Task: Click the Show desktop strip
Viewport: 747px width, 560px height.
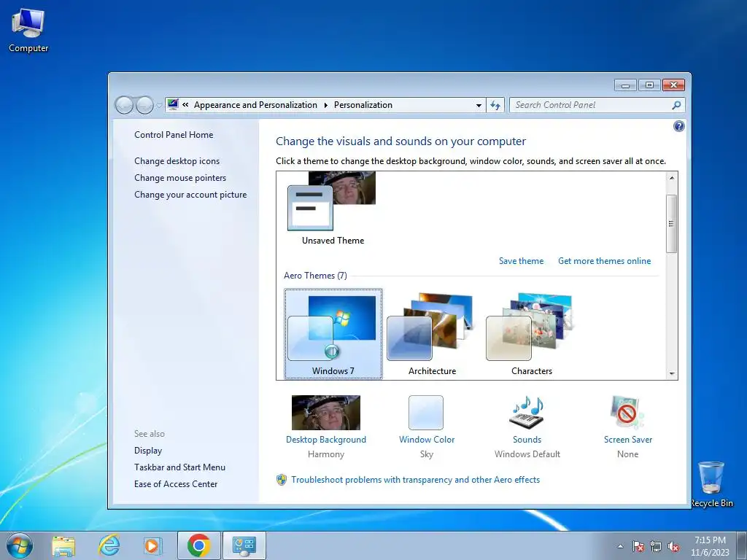Action: point(741,545)
